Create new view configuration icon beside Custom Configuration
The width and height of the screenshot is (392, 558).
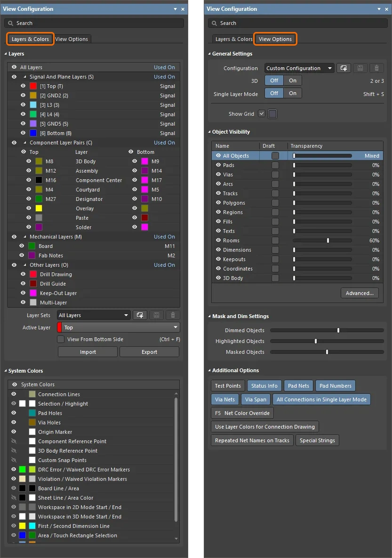click(344, 68)
